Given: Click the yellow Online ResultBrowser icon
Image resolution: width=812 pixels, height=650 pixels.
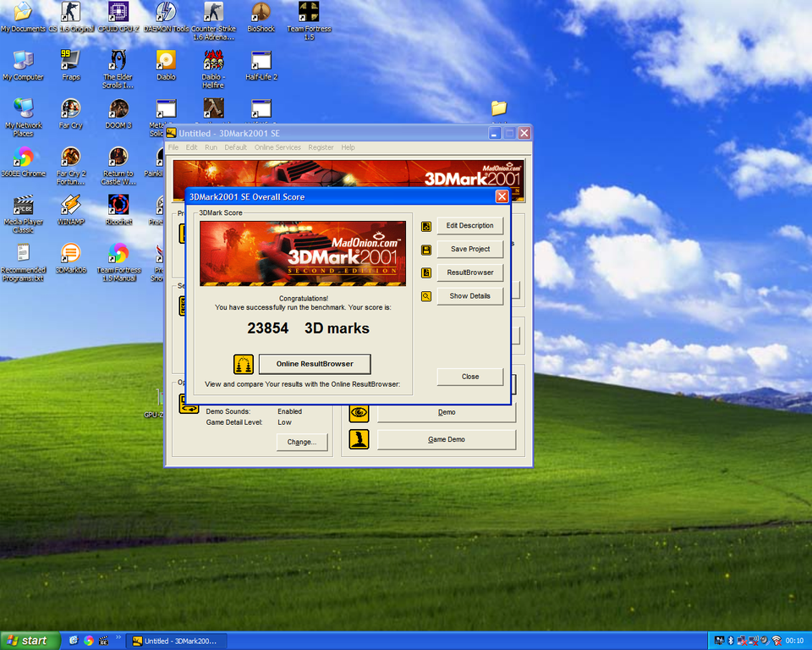Looking at the screenshot, I should [x=244, y=365].
